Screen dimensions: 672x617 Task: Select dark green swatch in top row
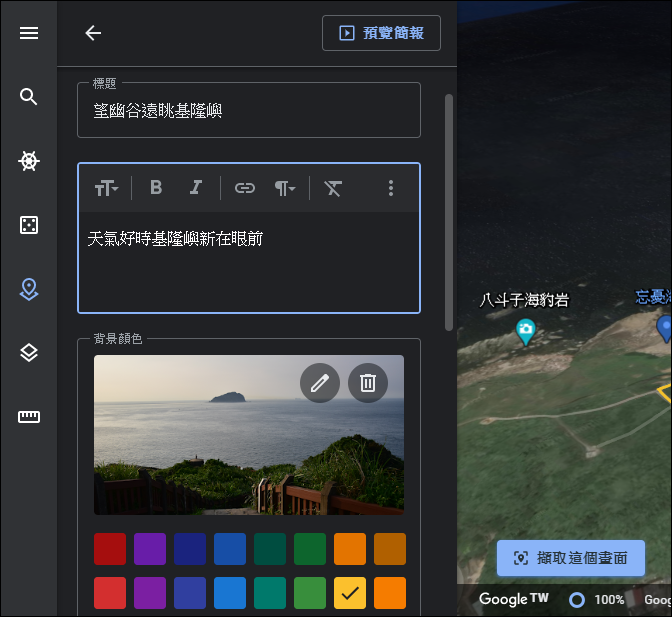310,549
